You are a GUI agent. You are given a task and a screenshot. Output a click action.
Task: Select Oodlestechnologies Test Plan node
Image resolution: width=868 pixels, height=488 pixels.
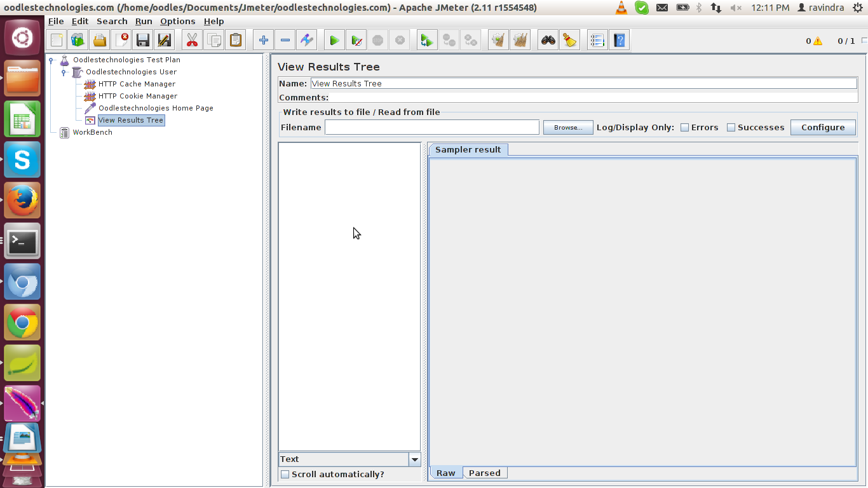coord(126,60)
